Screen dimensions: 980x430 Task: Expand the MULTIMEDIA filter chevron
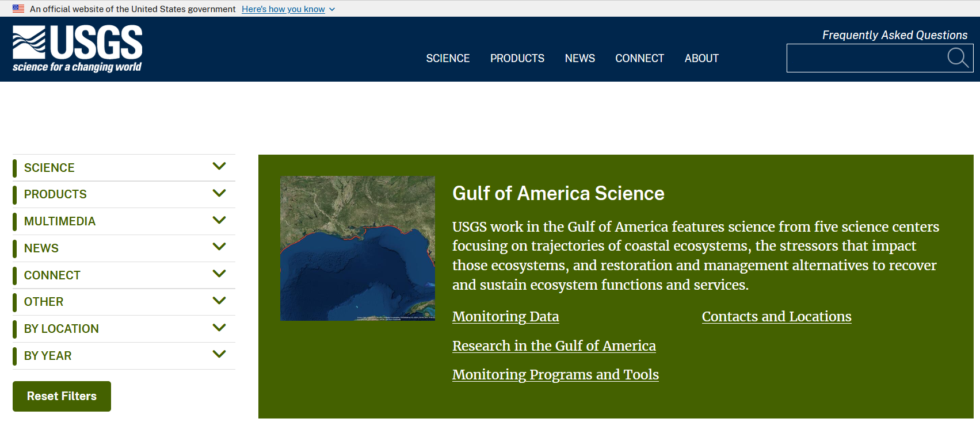(219, 220)
